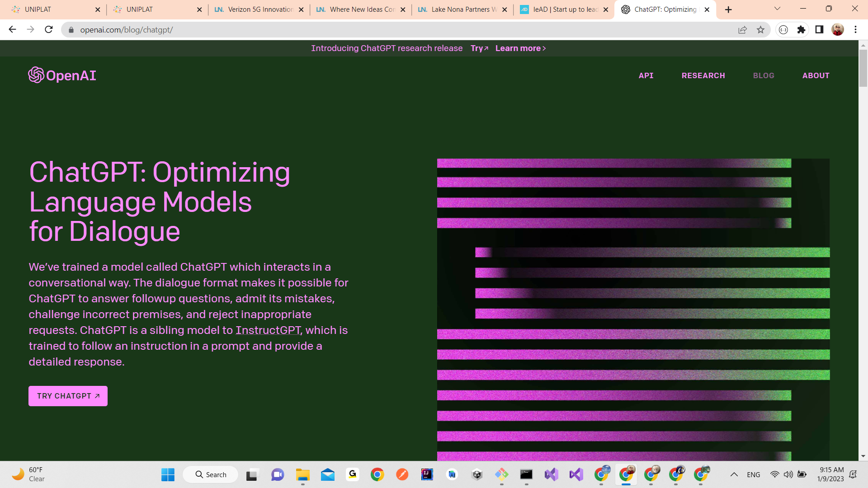Open File Explorer from the taskbar

[302, 474]
